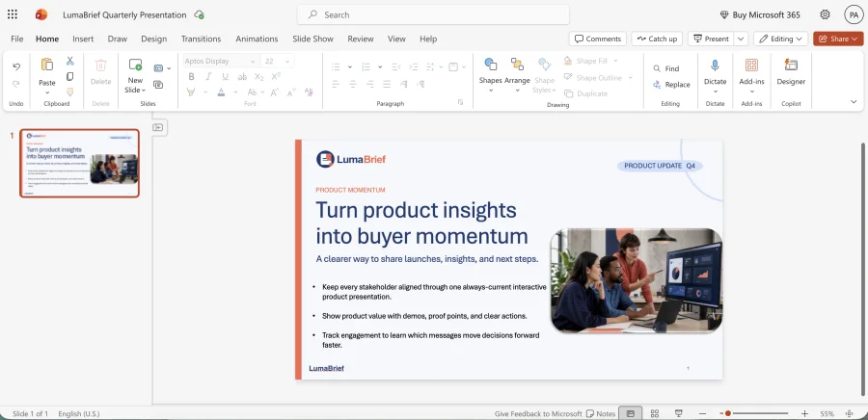Add a New Slide

click(135, 76)
